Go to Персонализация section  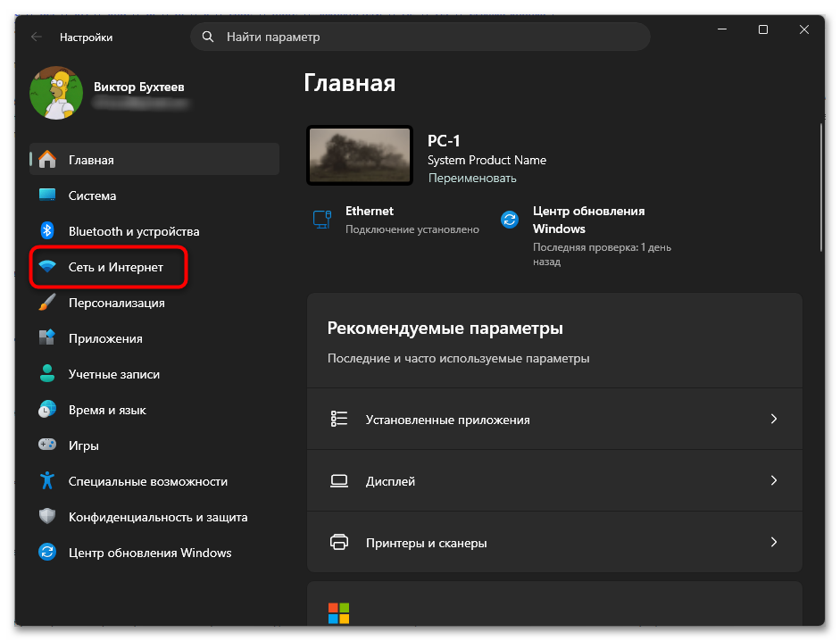pyautogui.click(x=154, y=303)
